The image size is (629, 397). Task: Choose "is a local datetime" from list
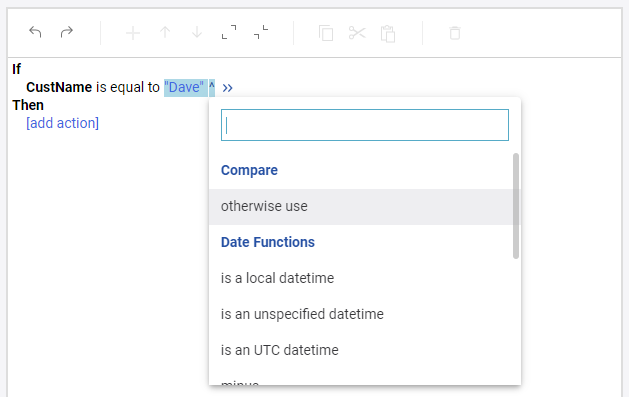pos(365,278)
